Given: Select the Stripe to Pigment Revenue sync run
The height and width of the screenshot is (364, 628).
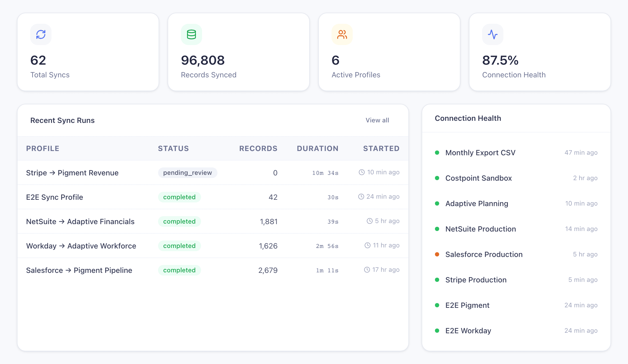Looking at the screenshot, I should point(72,172).
